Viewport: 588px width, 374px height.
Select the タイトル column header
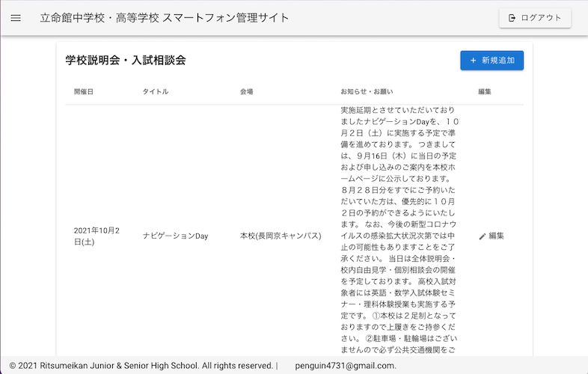[x=156, y=91]
